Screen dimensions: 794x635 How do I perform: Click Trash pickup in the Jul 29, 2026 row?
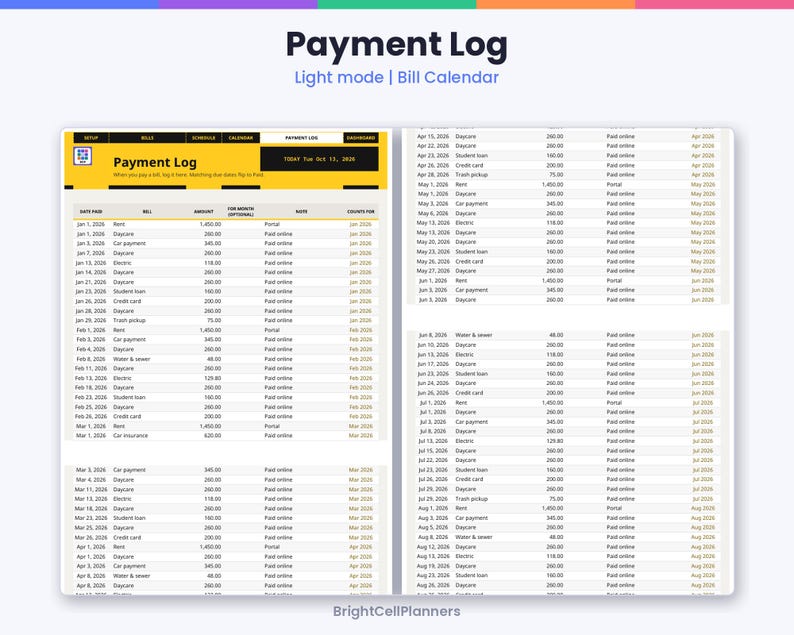(471, 499)
